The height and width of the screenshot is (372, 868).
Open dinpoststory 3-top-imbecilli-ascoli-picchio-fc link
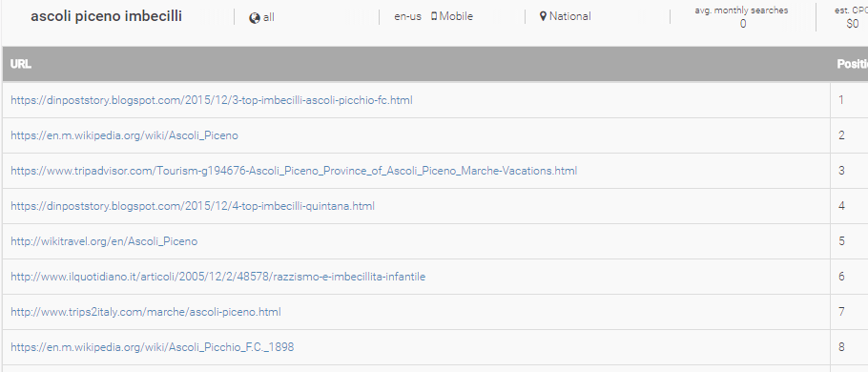tap(212, 100)
